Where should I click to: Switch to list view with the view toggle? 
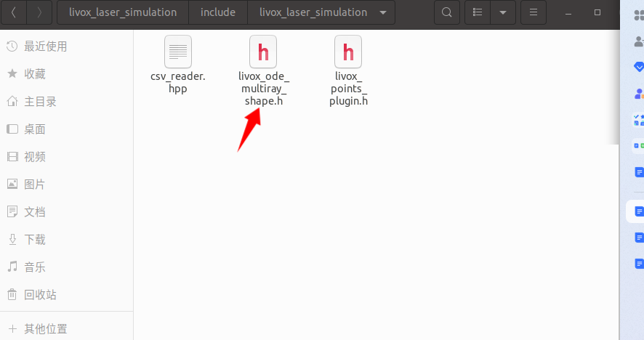click(x=478, y=12)
